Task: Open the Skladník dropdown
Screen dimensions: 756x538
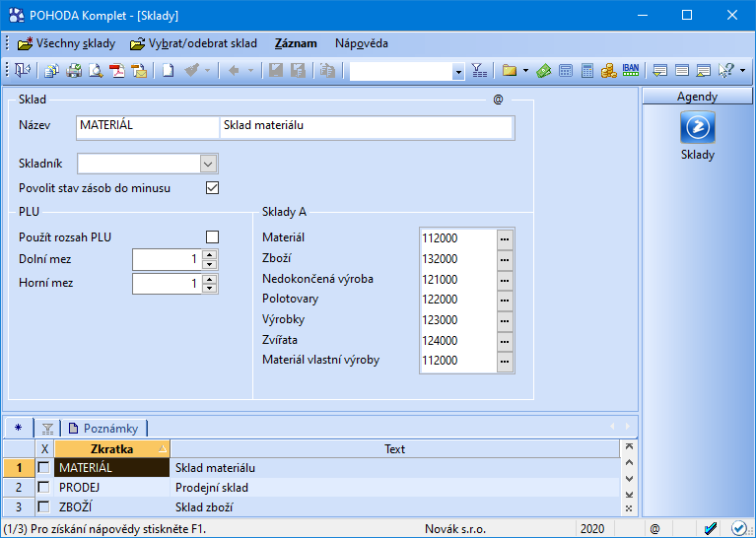Action: 208,164
